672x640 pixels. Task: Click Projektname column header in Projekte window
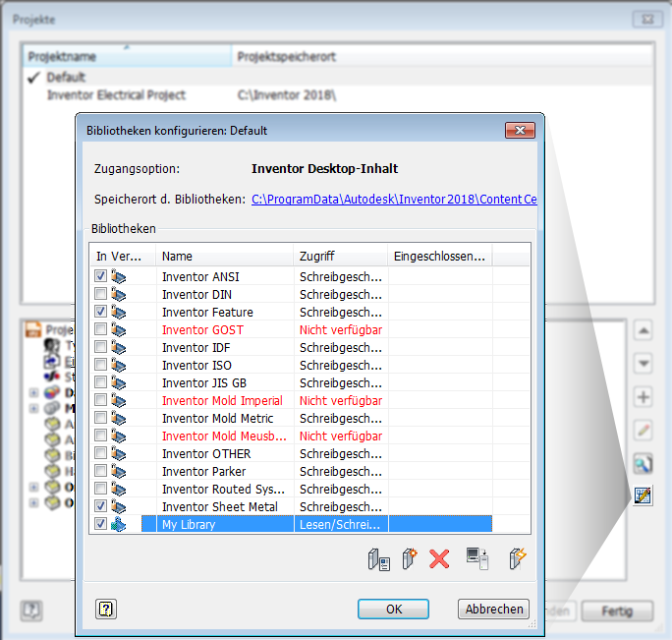click(127, 56)
